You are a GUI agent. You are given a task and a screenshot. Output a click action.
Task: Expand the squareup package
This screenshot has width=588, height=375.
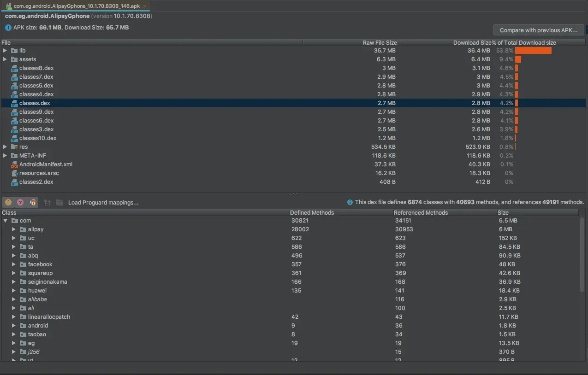pos(14,273)
